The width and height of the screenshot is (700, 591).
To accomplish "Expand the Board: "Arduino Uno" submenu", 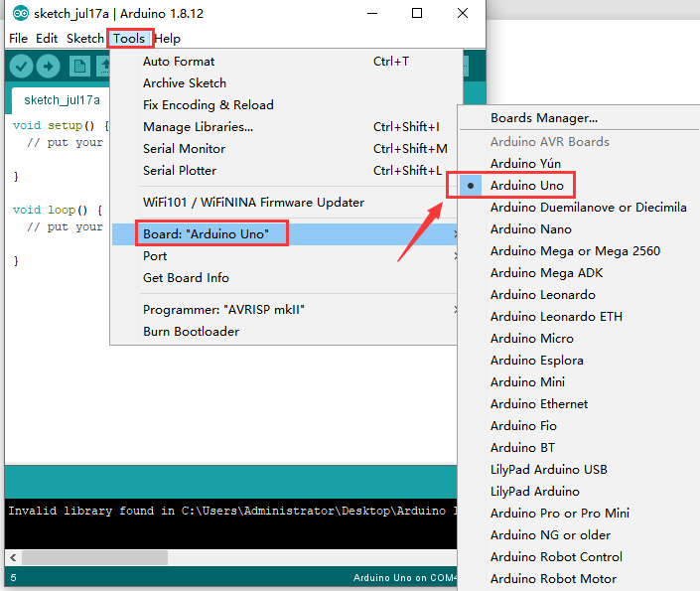I will (284, 234).
